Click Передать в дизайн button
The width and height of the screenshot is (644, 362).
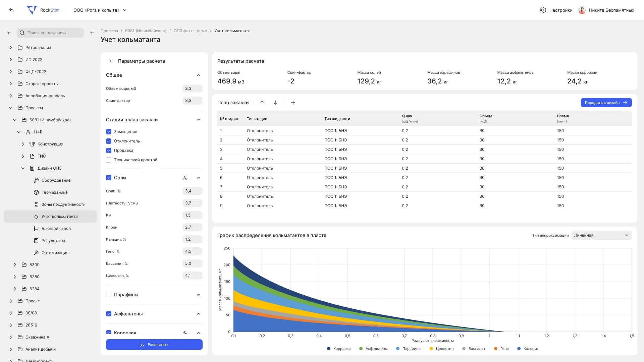606,103
